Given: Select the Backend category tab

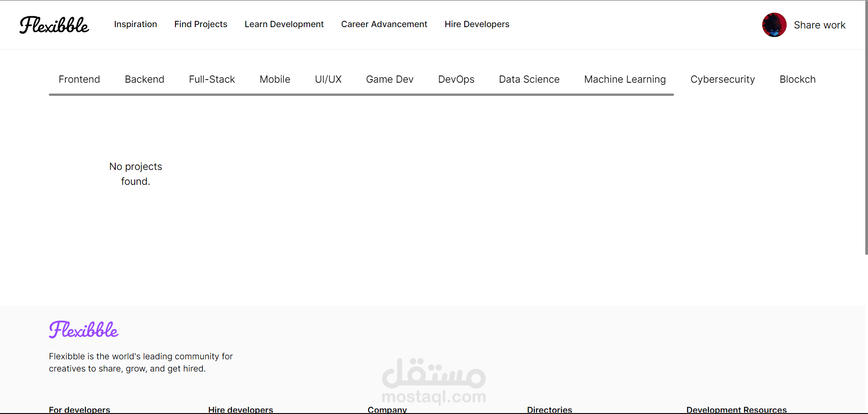Looking at the screenshot, I should 144,80.
